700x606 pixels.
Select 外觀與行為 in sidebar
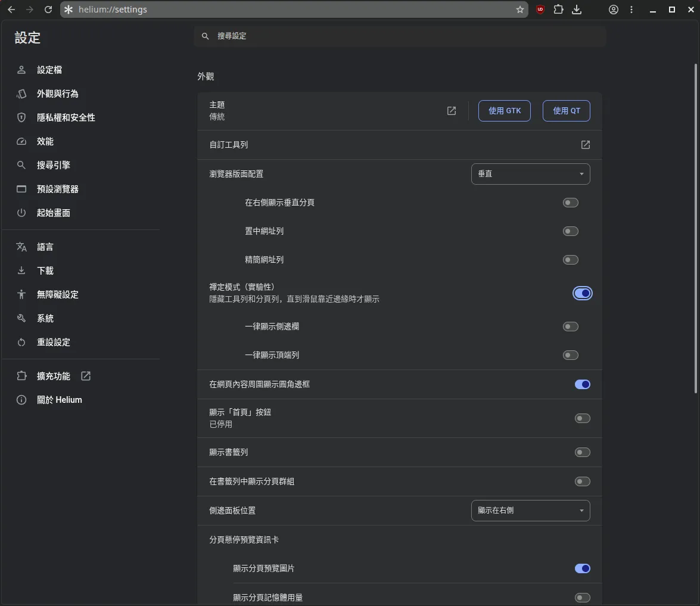point(57,94)
